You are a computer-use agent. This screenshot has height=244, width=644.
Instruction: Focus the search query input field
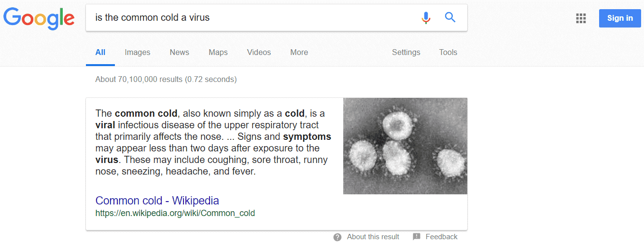pyautogui.click(x=251, y=18)
